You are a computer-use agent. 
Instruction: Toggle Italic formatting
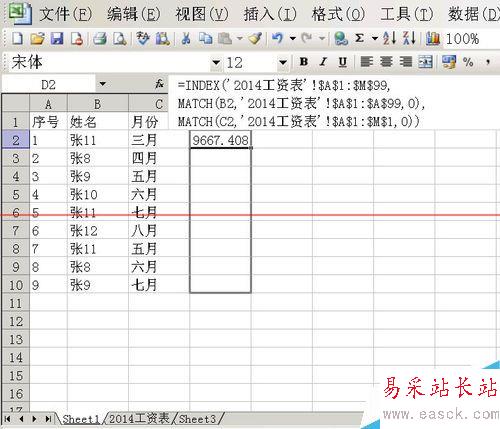(x=323, y=62)
